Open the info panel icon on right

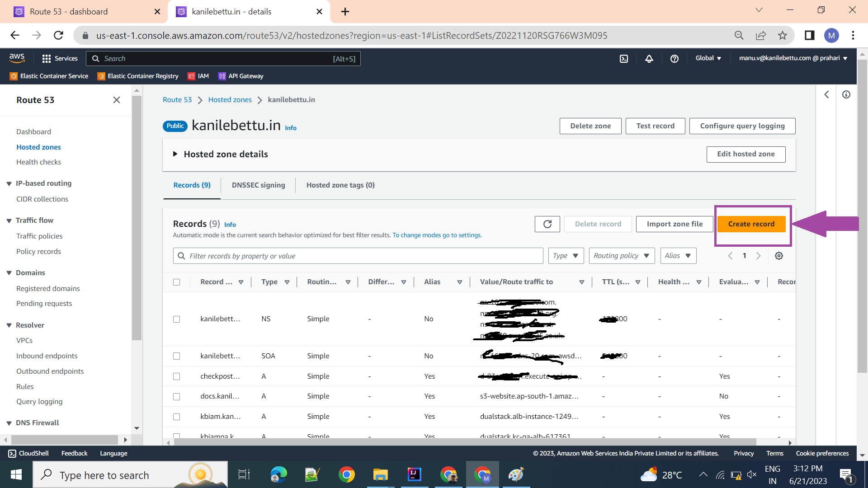pyautogui.click(x=846, y=94)
